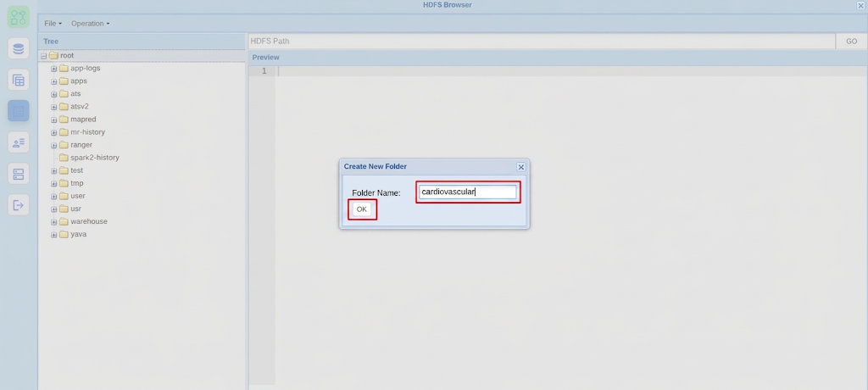
Task: Expand the app-logs folder node
Action: coord(53,69)
